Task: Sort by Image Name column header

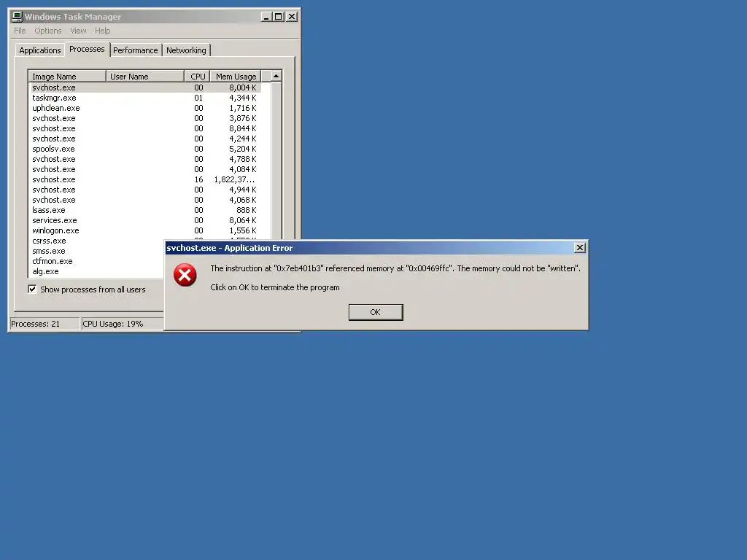Action: [67, 76]
